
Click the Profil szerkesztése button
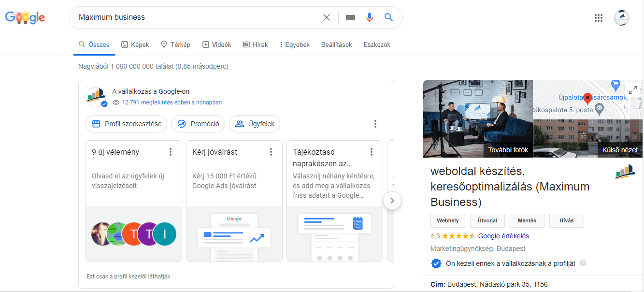[x=127, y=124]
